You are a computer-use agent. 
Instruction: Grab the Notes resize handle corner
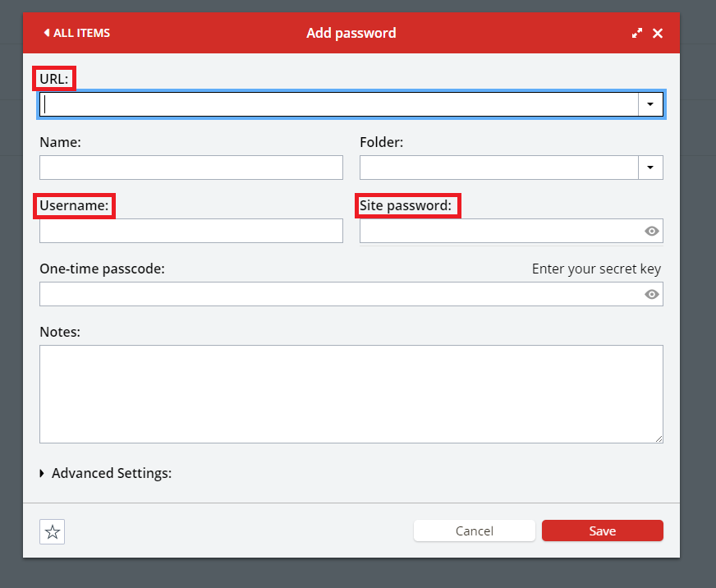pyautogui.click(x=659, y=439)
